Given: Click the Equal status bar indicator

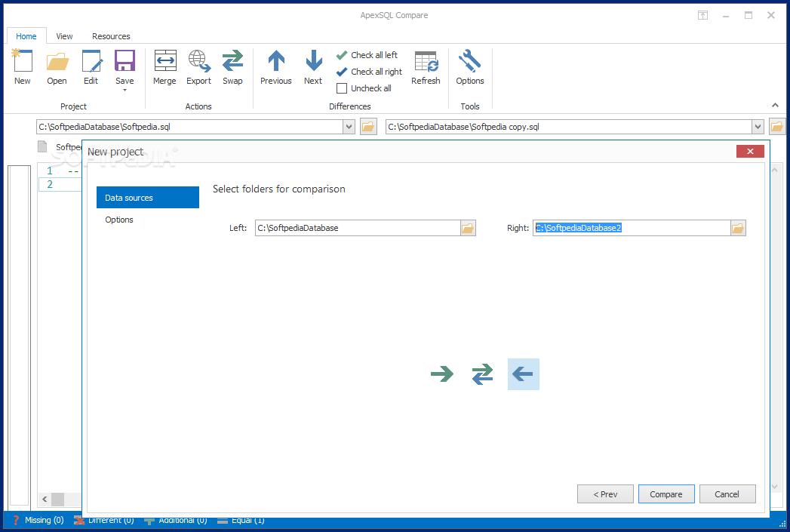Looking at the screenshot, I should coord(241,520).
